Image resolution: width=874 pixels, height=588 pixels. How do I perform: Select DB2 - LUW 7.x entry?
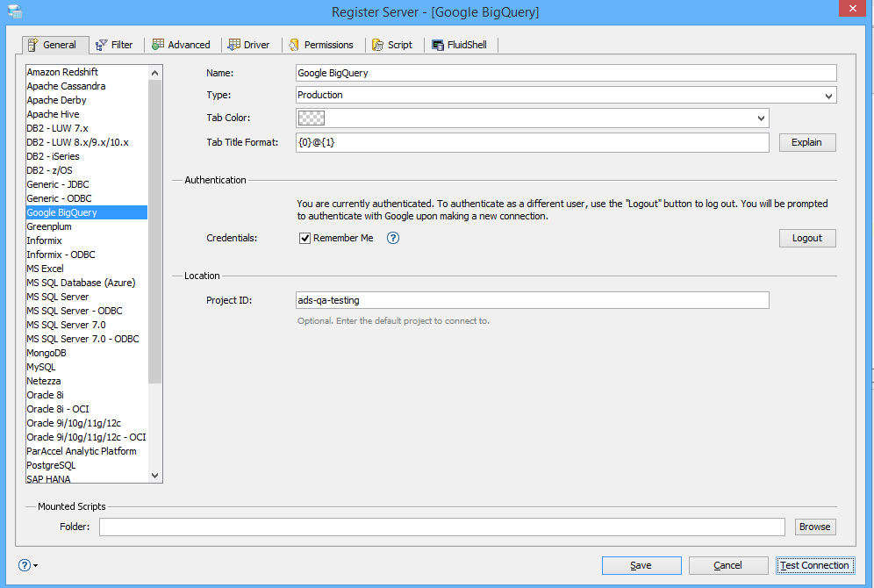[x=87, y=128]
